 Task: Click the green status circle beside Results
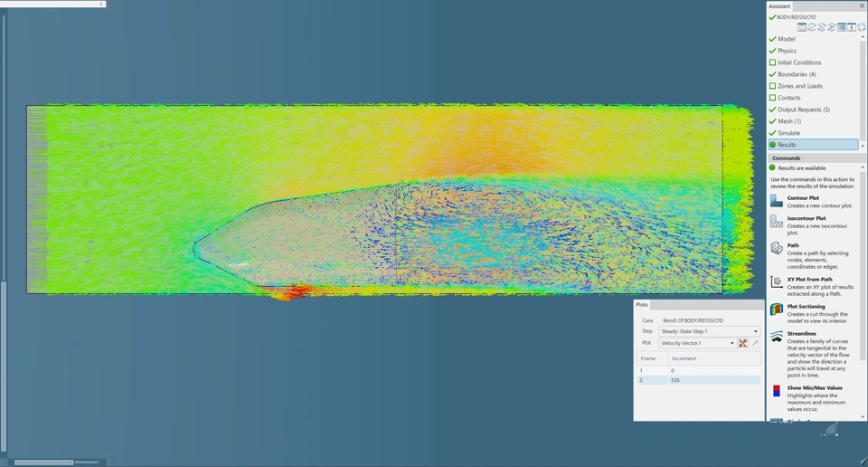772,145
